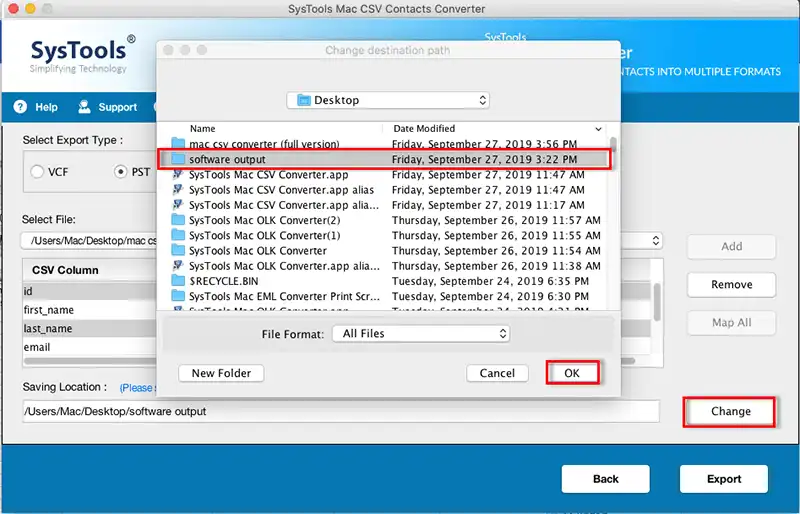
Task: Select the 'last_name' CSV column row
Action: (89, 328)
